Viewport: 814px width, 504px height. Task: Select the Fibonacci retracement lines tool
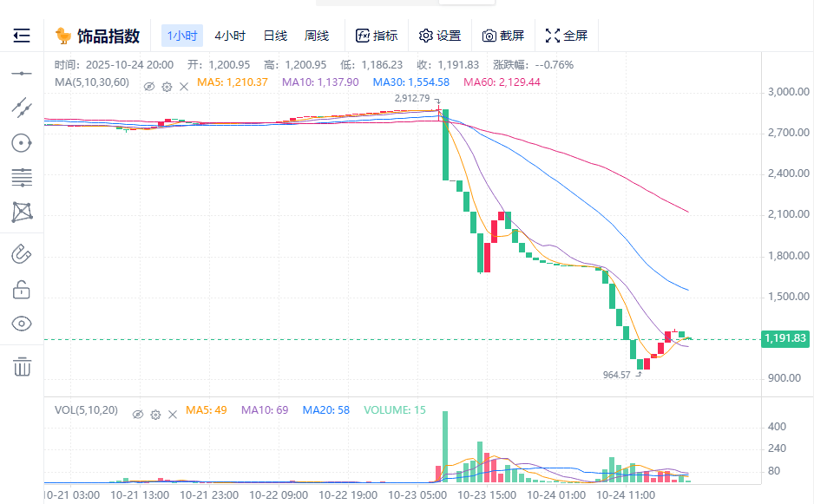(x=22, y=177)
